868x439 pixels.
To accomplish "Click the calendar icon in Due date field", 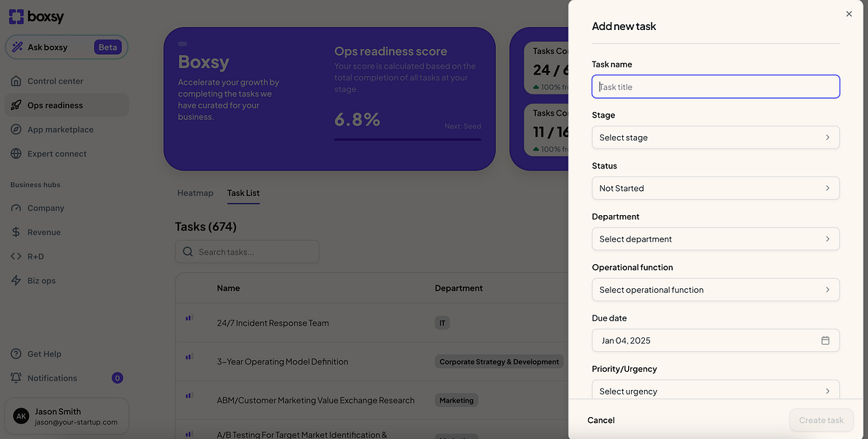I will 826,340.
